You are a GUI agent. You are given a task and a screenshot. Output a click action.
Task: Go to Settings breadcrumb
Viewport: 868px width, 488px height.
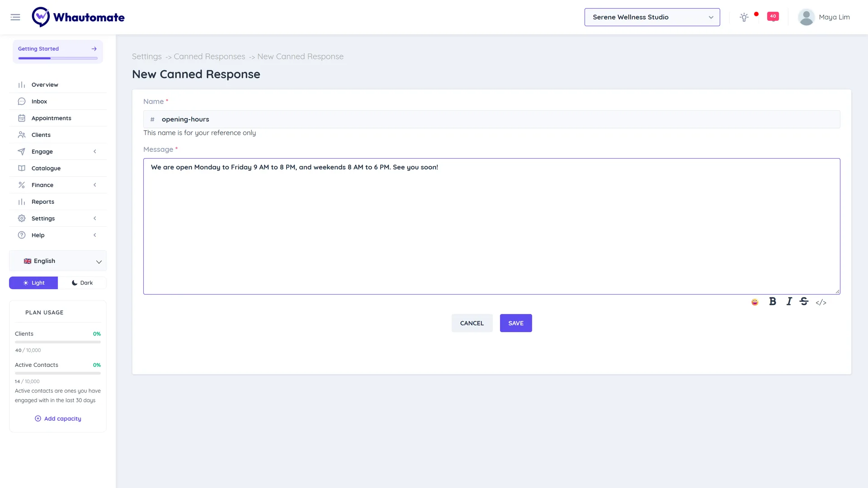pyautogui.click(x=146, y=56)
